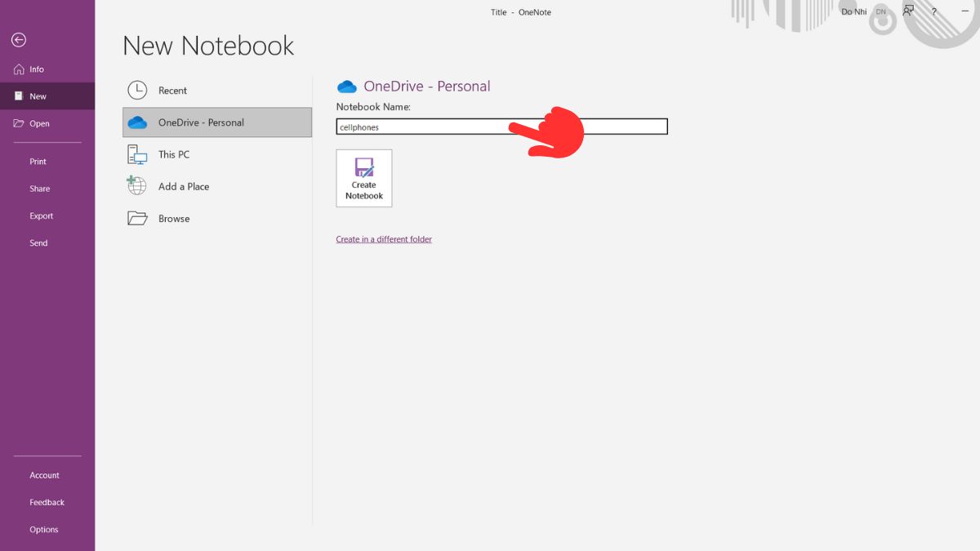Click the Create Notebook button
Viewport: 980px width, 551px height.
[364, 178]
